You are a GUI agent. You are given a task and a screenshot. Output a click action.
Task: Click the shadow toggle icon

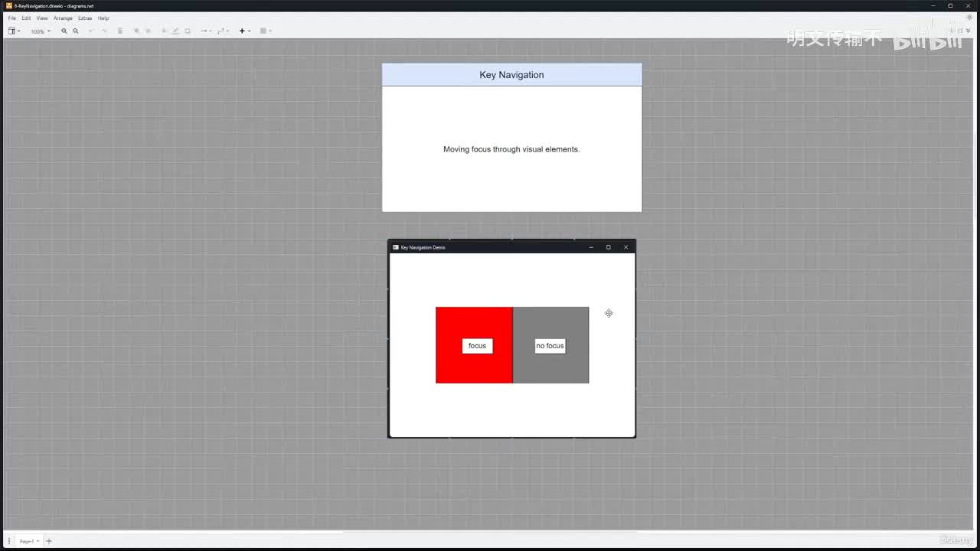pyautogui.click(x=188, y=31)
